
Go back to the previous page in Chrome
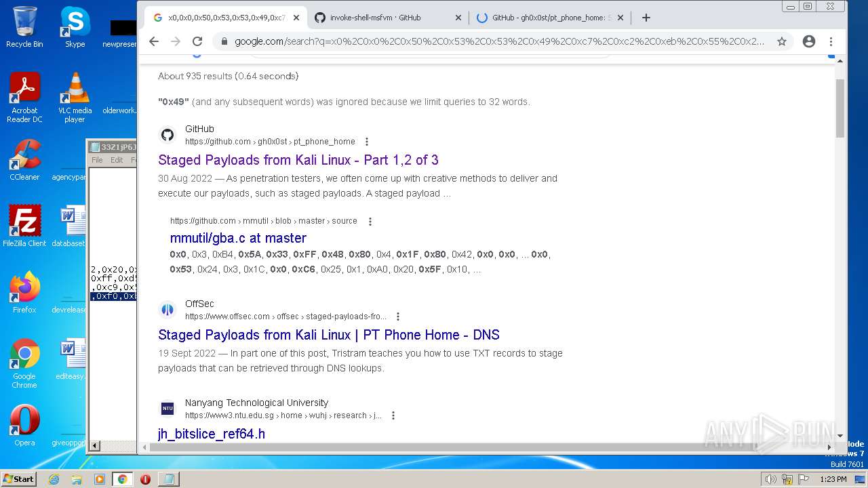pos(154,41)
